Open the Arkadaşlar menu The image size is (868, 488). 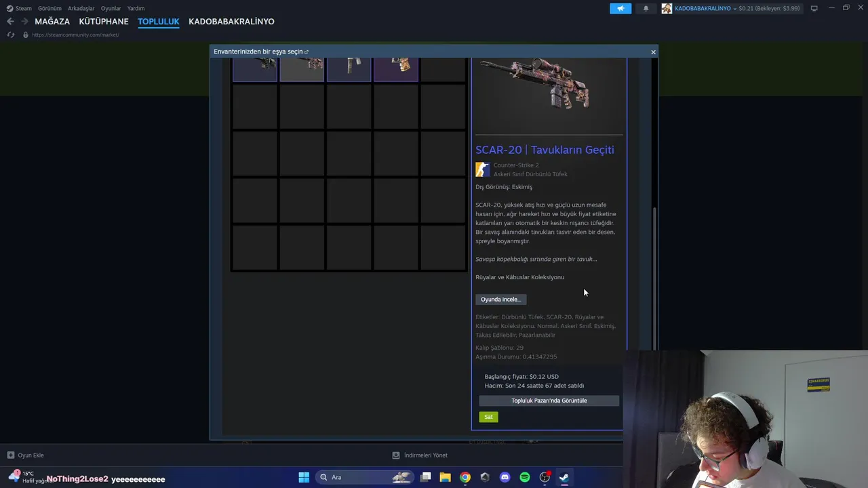pos(81,8)
